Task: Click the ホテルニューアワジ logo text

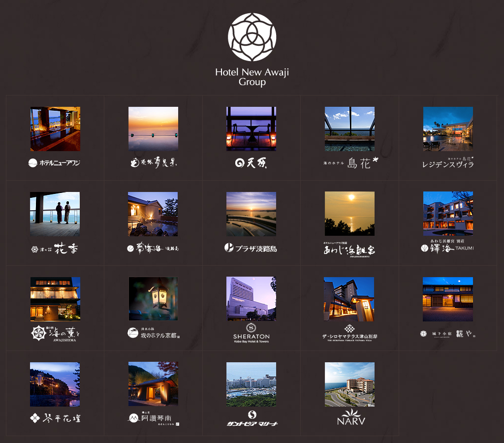Action: [54, 163]
